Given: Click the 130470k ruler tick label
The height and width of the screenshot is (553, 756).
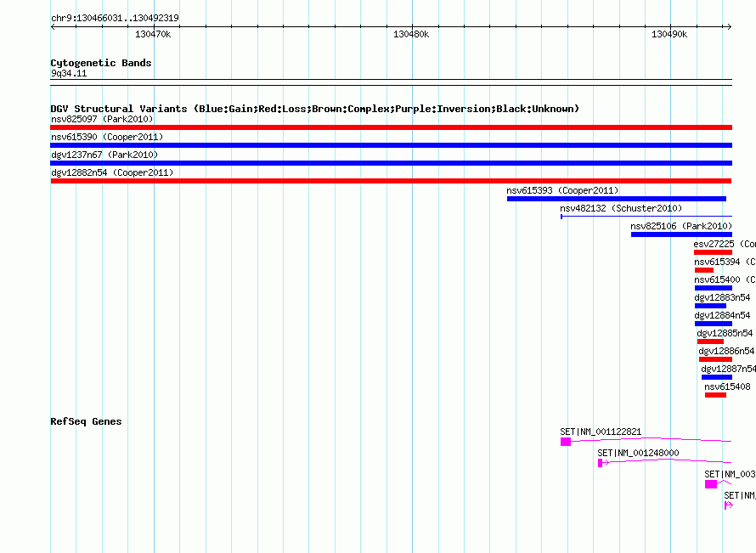Looking at the screenshot, I should click(153, 34).
